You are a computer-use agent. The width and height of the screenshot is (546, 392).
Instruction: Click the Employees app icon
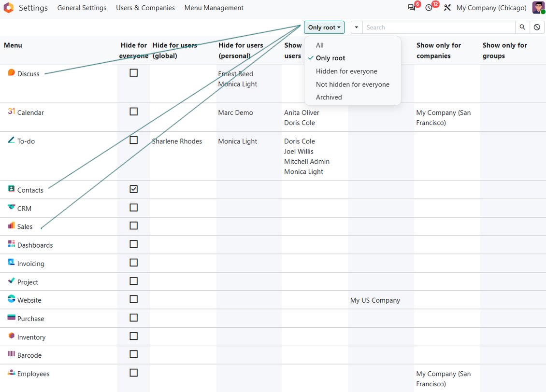(x=12, y=373)
